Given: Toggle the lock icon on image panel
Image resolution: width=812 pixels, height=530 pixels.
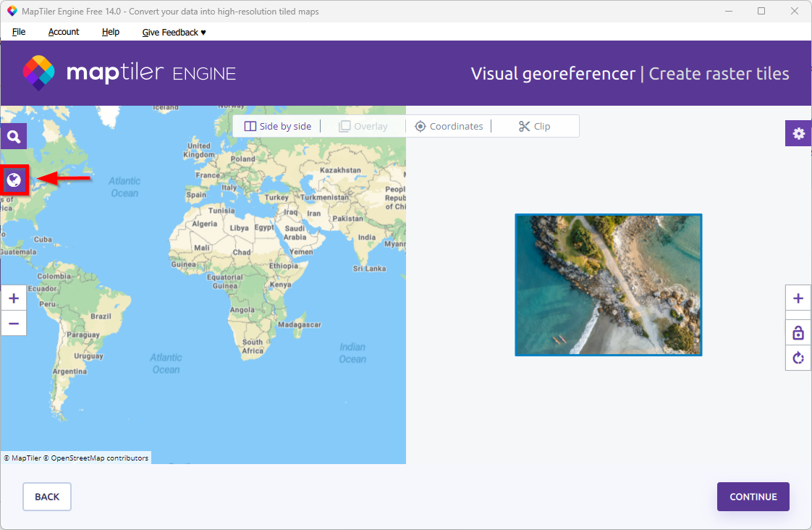Looking at the screenshot, I should [x=798, y=332].
